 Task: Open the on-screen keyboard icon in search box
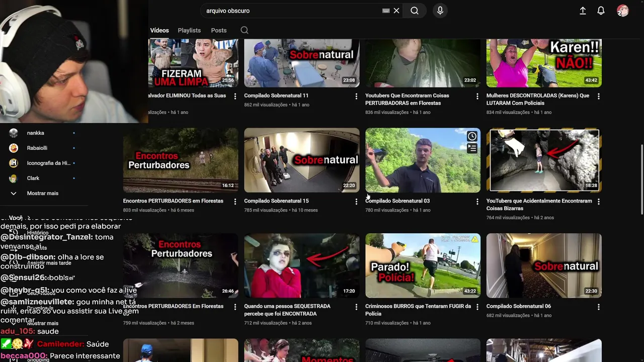[x=386, y=11]
